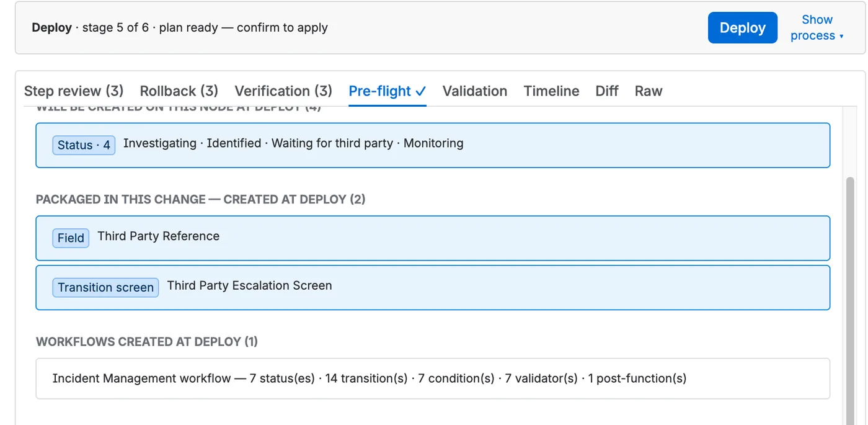868x425 pixels.
Task: Click the Incident Management workflow summary row
Action: point(433,378)
